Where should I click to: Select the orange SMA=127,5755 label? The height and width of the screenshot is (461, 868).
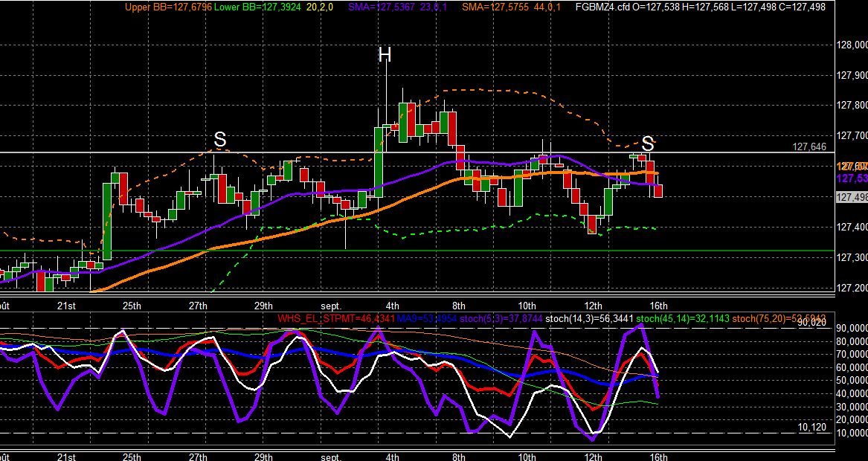[495, 7]
